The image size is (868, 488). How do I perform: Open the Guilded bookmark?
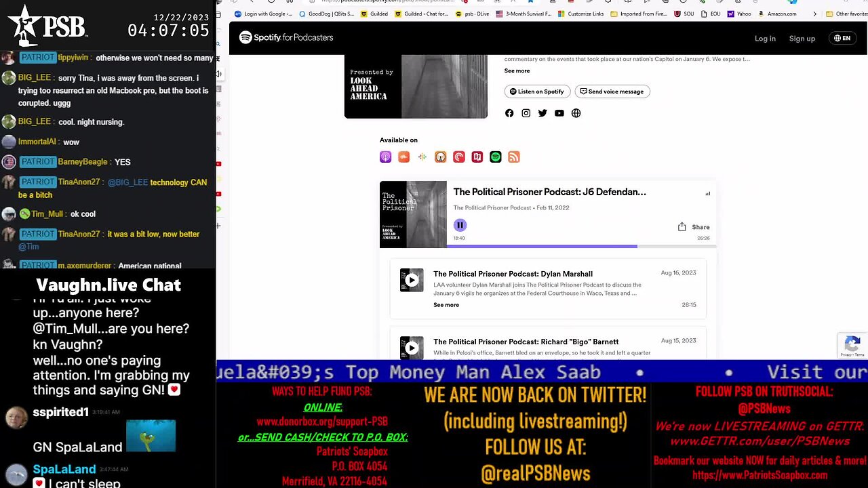coord(374,14)
